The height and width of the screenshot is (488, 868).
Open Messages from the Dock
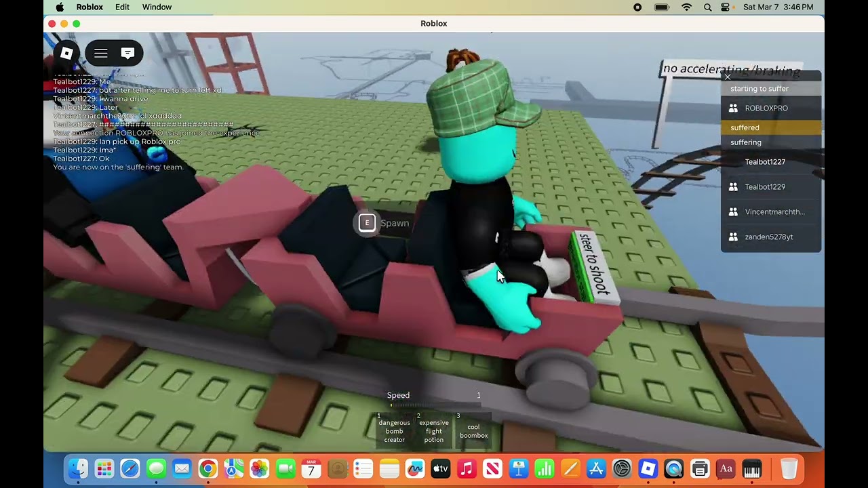[x=156, y=468]
